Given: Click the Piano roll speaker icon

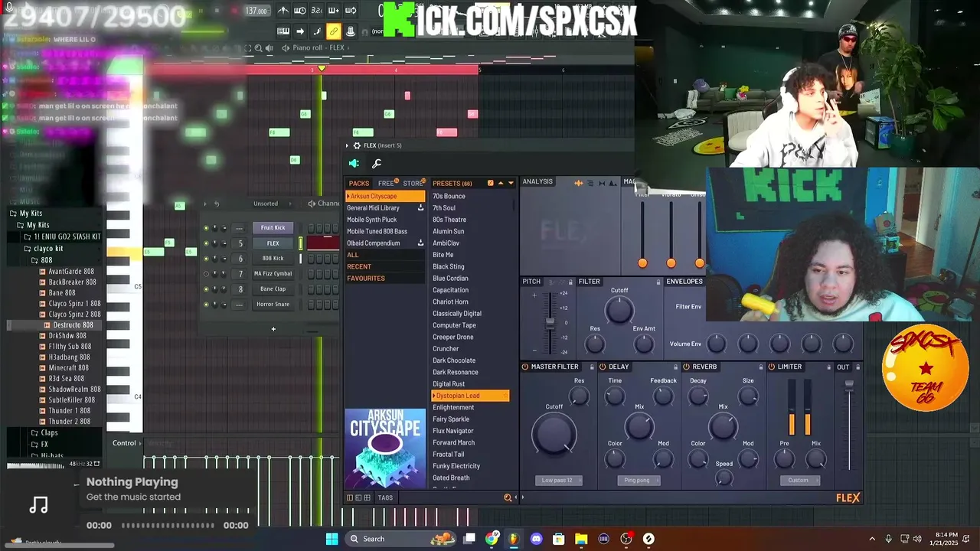Looking at the screenshot, I should click(x=286, y=48).
